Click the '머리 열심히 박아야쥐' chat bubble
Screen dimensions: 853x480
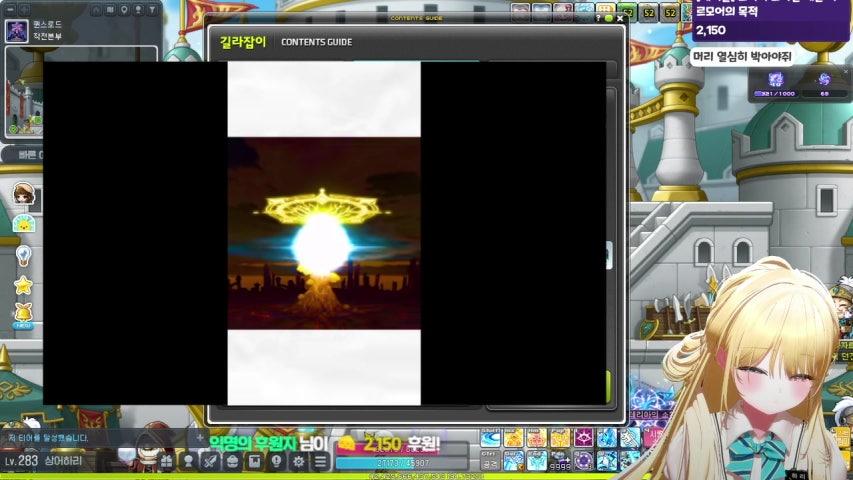(743, 57)
